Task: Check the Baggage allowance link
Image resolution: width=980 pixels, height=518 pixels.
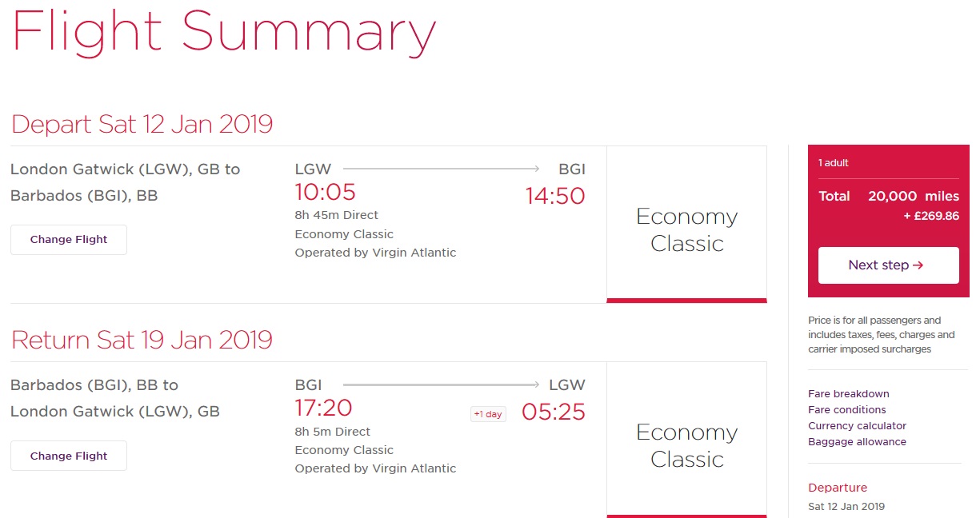Action: point(857,442)
